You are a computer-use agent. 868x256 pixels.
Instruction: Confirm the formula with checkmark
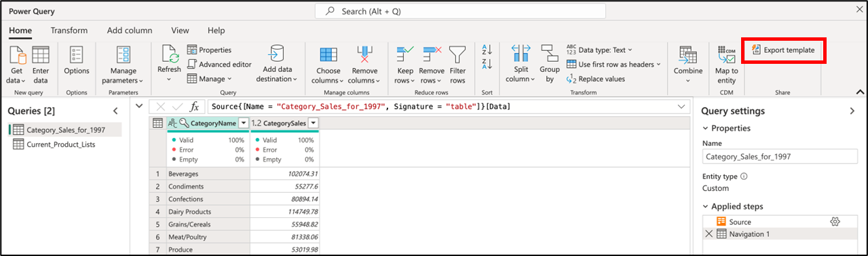tap(177, 107)
